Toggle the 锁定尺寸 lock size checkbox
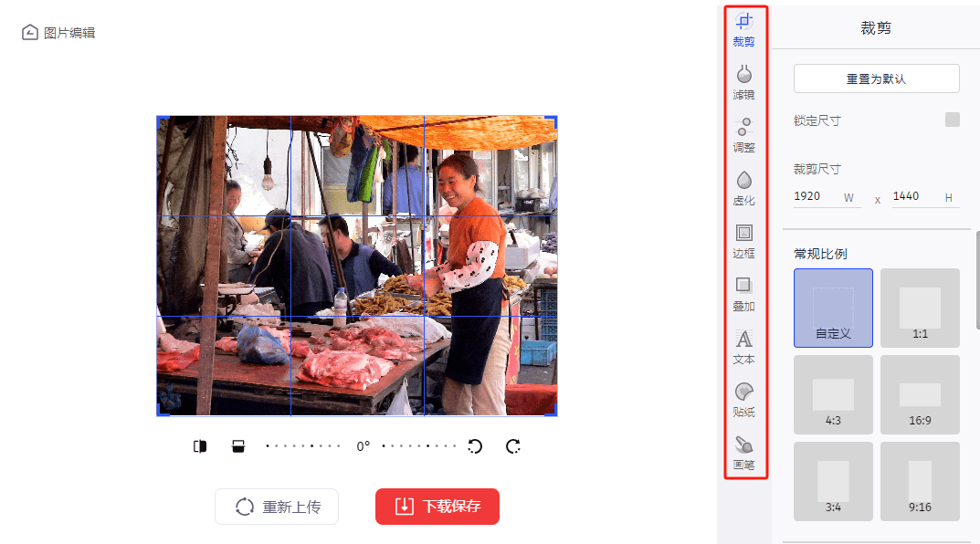The image size is (980, 544). pyautogui.click(x=952, y=120)
